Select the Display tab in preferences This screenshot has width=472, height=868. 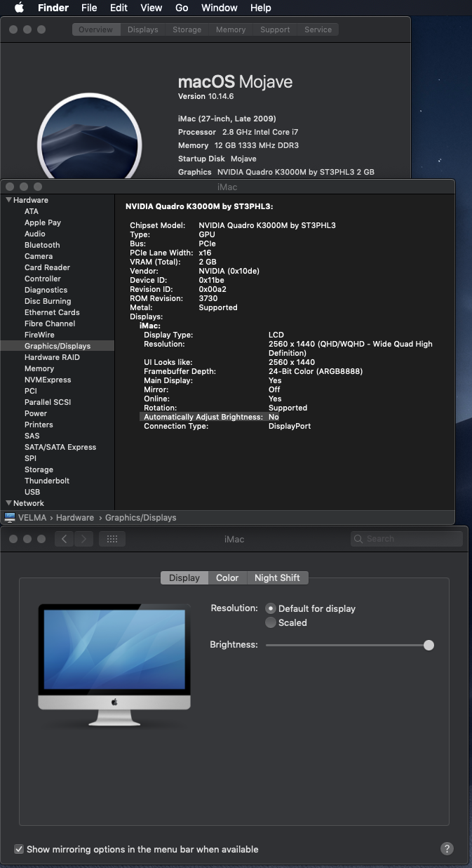point(184,577)
